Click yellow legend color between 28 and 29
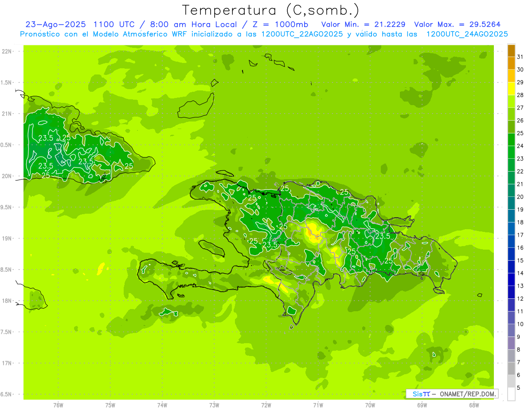Viewport: 532px width, 411px height. pyautogui.click(x=511, y=89)
